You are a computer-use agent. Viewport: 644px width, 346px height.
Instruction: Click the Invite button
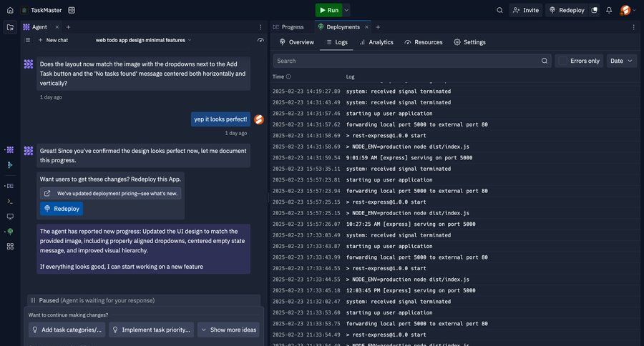click(526, 10)
